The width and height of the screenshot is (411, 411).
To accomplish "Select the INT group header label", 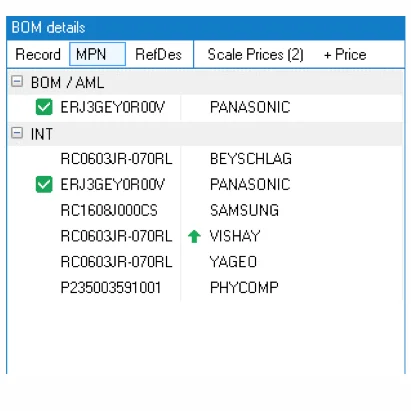I will coord(42,134).
